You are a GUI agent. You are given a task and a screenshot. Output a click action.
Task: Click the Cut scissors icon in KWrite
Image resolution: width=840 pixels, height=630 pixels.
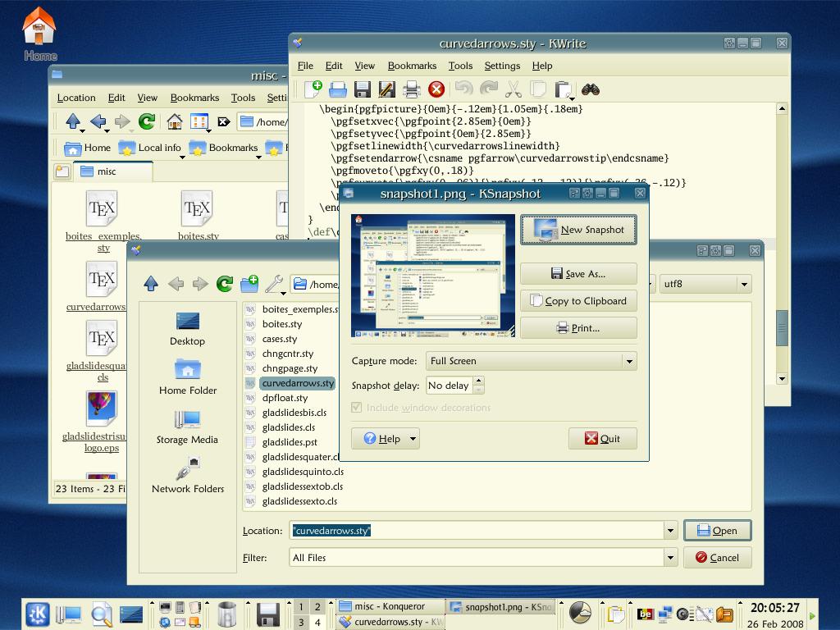pyautogui.click(x=514, y=89)
